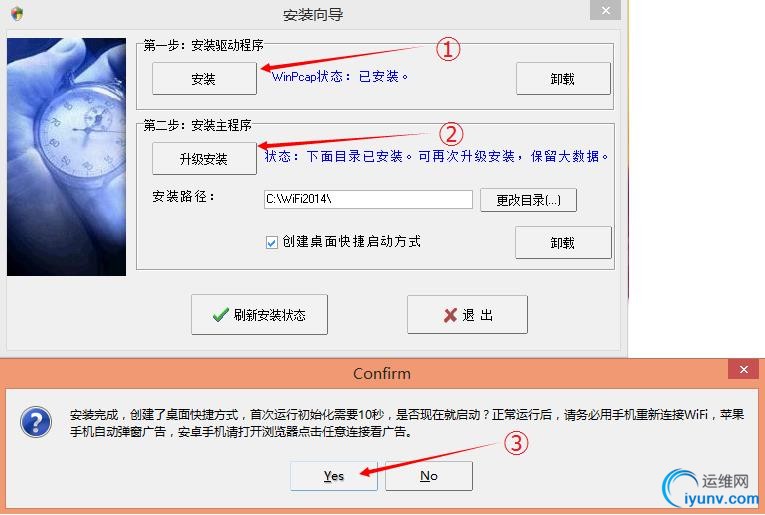Click the 安装 driver install button

pos(204,78)
